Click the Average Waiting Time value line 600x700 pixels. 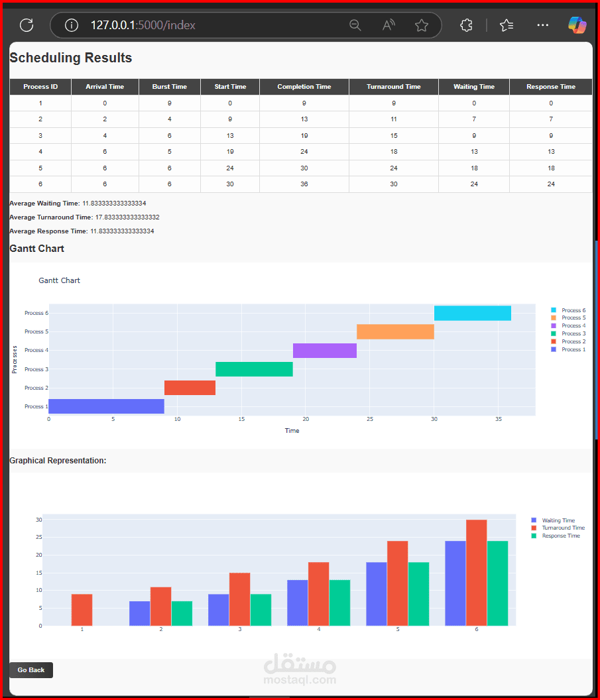pos(78,203)
